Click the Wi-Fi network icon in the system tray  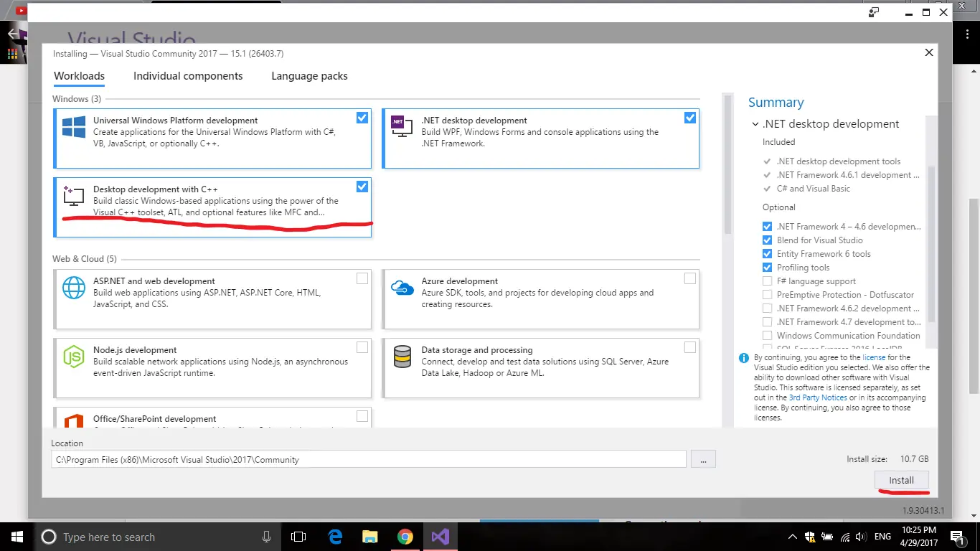point(843,537)
